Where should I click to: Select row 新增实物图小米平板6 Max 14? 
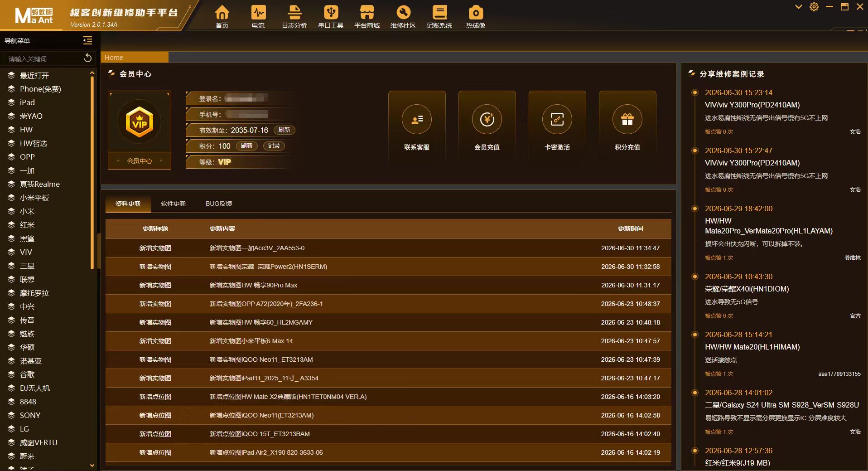pos(388,341)
